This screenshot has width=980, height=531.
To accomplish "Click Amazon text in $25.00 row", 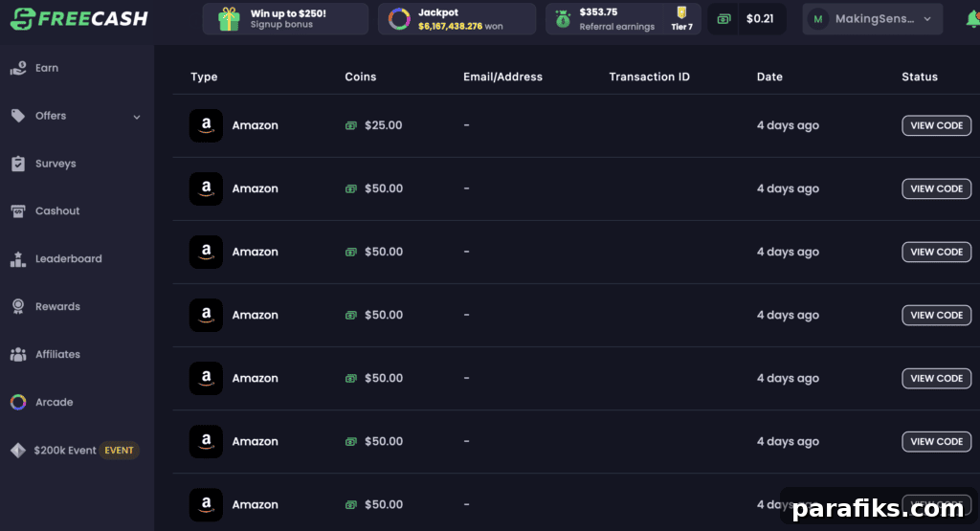I will tap(255, 125).
